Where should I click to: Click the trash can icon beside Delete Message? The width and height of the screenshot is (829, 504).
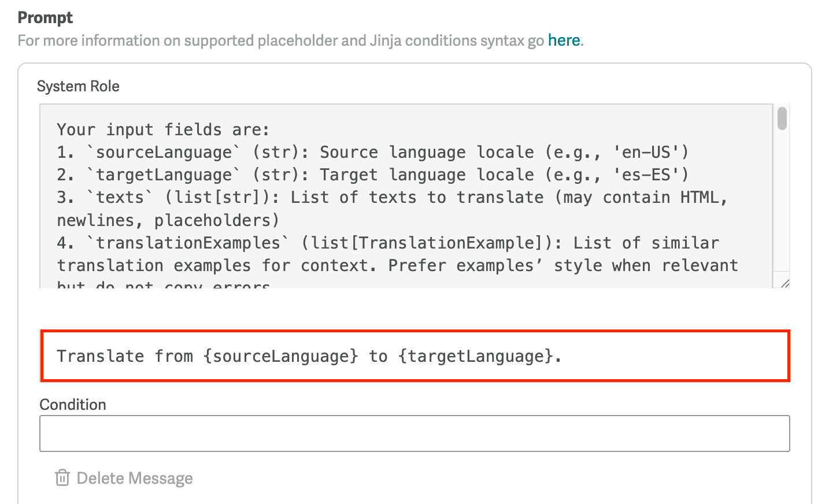(x=62, y=478)
